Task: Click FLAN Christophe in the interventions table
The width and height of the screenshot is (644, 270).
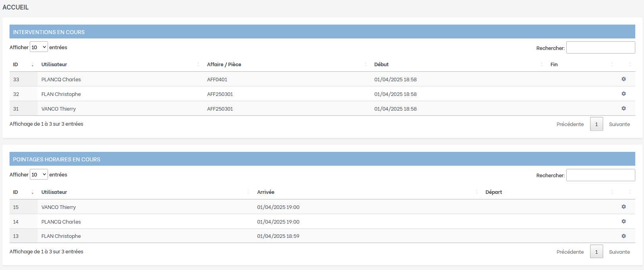Action: click(61, 94)
